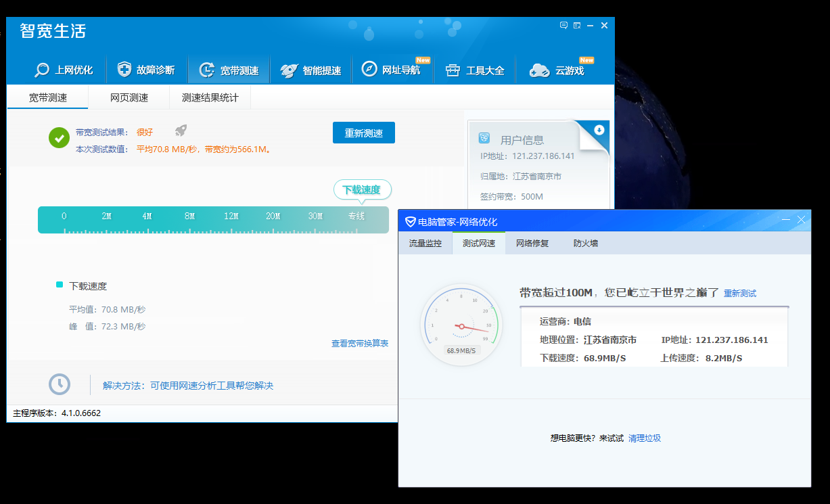Image resolution: width=830 pixels, height=504 pixels.
Task: Click the 带宽超过100M headline text
Action: [619, 293]
